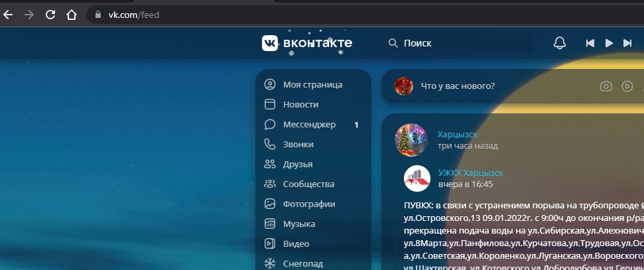This screenshot has height=270, width=644.
Task: Open the notifications bell
Action: (x=560, y=43)
